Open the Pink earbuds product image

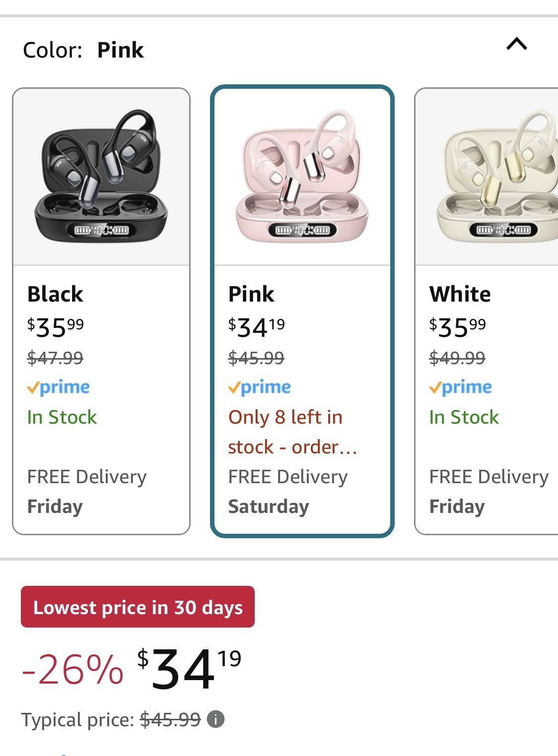tap(303, 175)
